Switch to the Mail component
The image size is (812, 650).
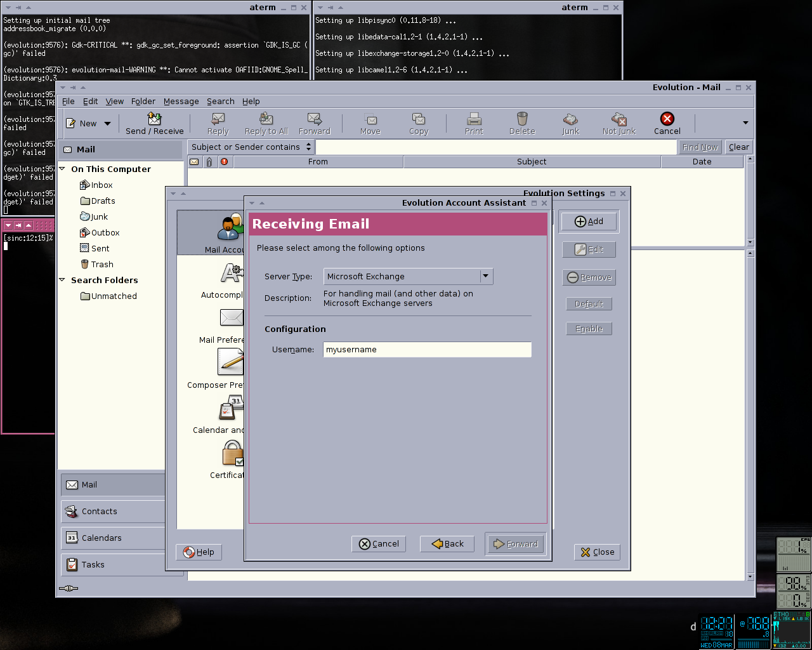[113, 485]
